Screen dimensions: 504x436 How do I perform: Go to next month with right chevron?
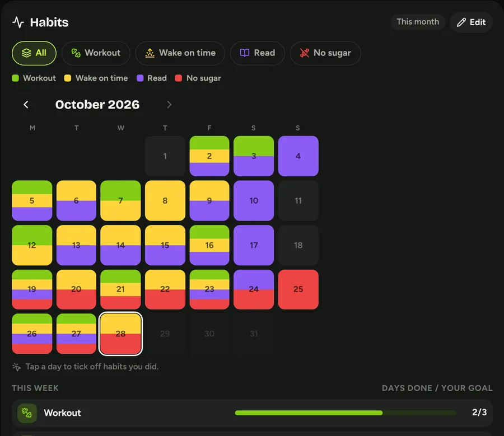click(169, 105)
